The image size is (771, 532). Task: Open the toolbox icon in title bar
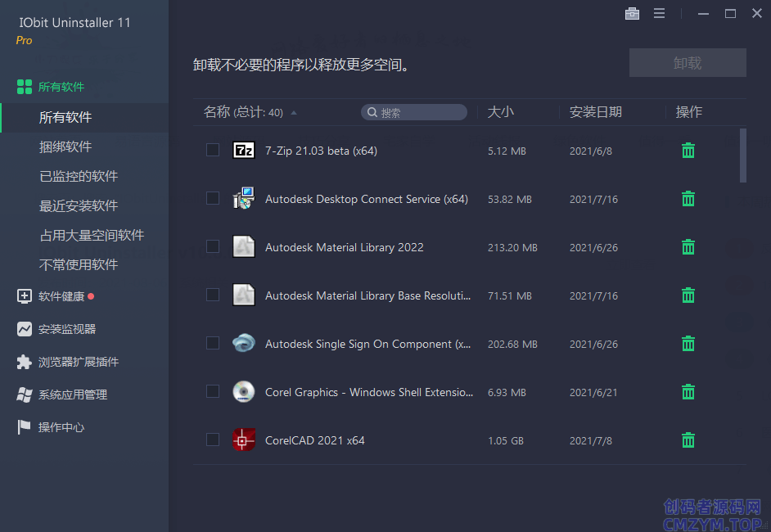(x=632, y=14)
